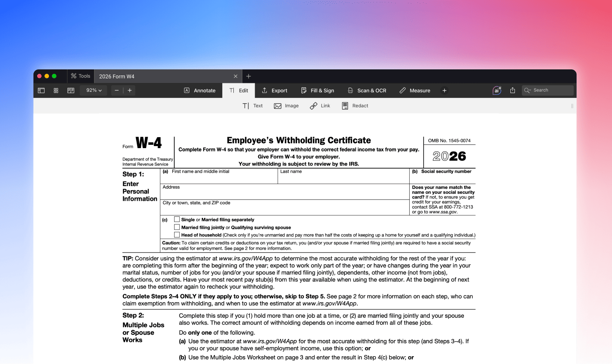Choose the Image edit tool
The width and height of the screenshot is (612, 364).
point(286,106)
